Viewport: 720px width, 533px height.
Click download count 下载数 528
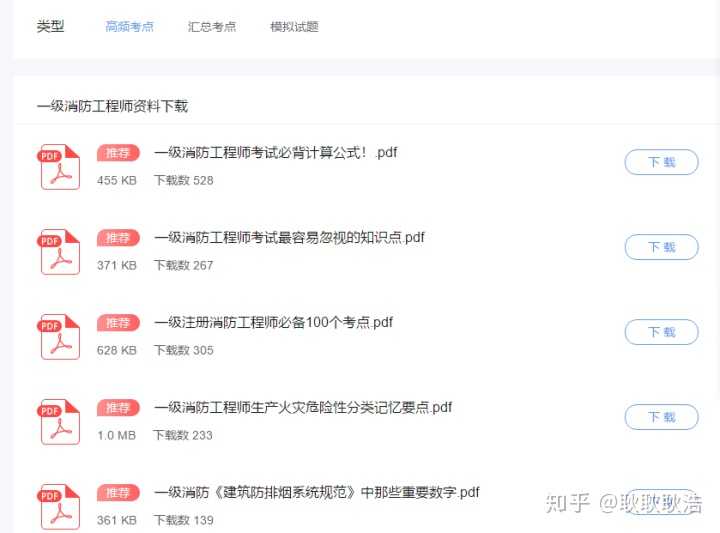coord(184,180)
